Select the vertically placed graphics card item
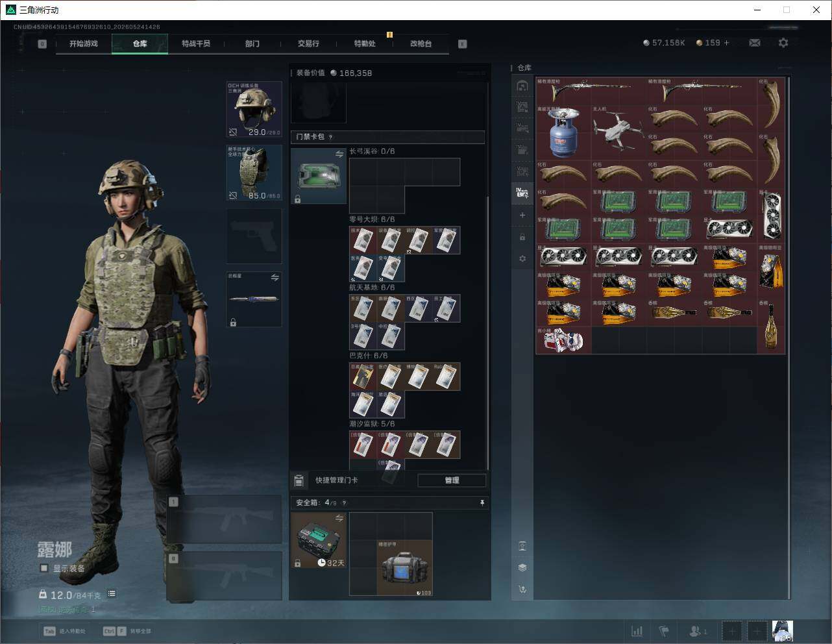Image resolution: width=832 pixels, height=644 pixels. click(x=771, y=216)
